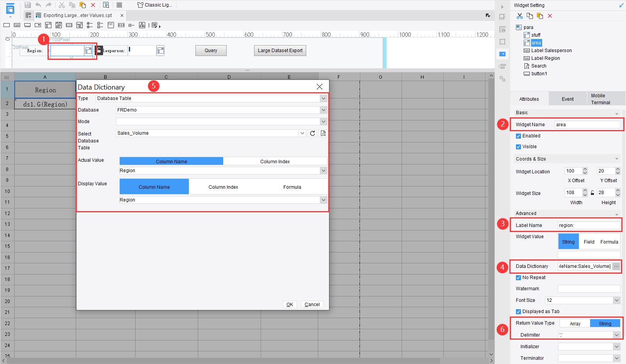The height and width of the screenshot is (364, 626).
Task: Close the Data Dictionary dialog
Action: (x=319, y=87)
